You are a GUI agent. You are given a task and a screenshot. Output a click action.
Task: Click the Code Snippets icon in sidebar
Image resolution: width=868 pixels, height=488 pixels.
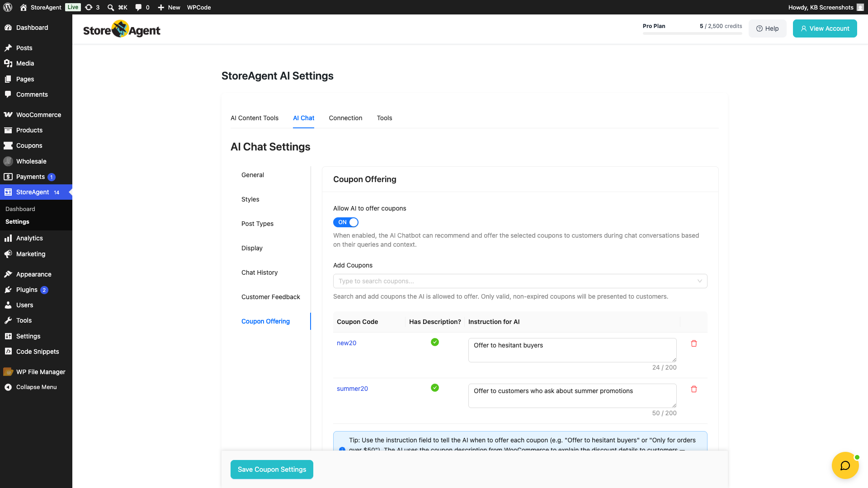tap(8, 352)
